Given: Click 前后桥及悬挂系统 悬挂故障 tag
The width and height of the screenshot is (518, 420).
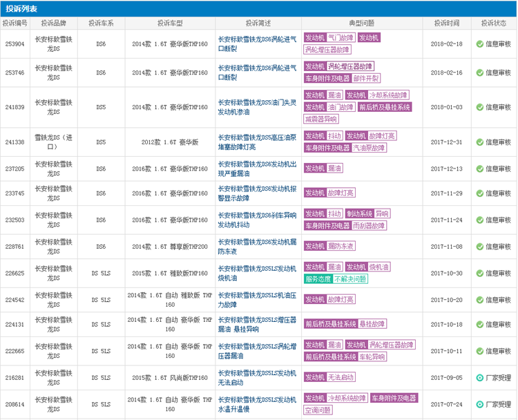Looking at the screenshot, I should 345,324.
